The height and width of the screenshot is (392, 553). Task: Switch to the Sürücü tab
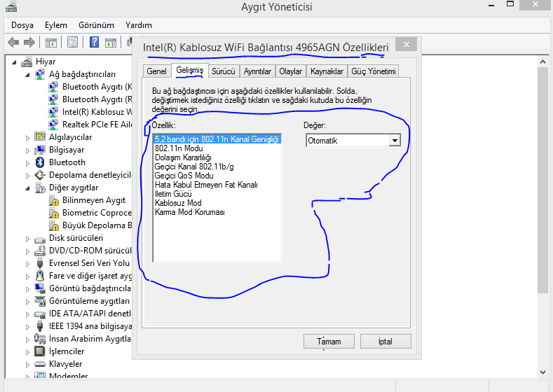coord(224,71)
